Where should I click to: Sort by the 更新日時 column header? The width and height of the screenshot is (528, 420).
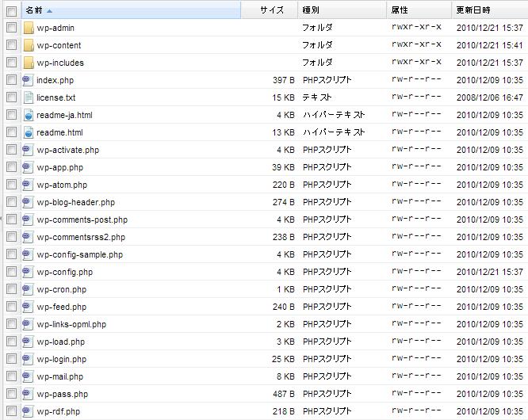coord(490,10)
